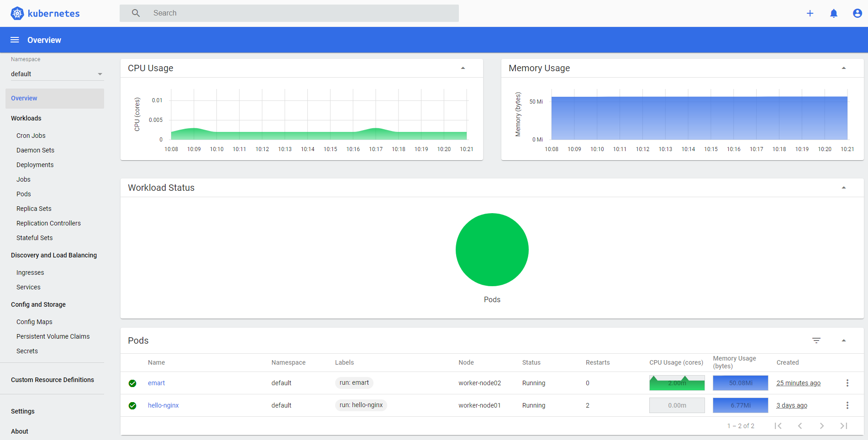Open the hello-nginx pod link

click(163, 405)
